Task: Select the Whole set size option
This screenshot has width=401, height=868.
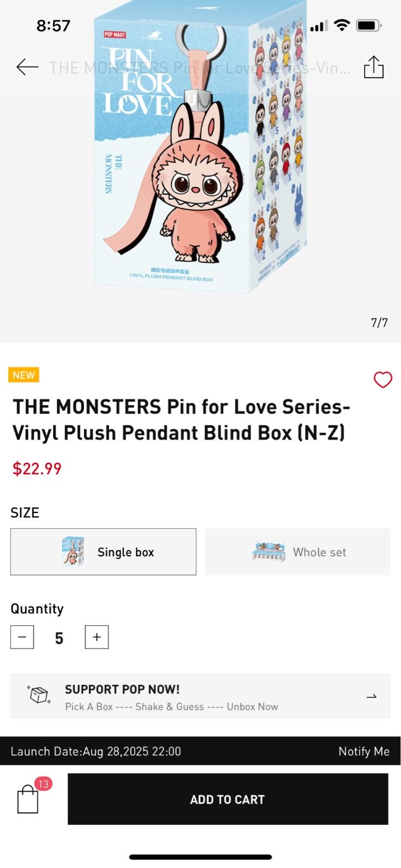Action: pyautogui.click(x=320, y=553)
